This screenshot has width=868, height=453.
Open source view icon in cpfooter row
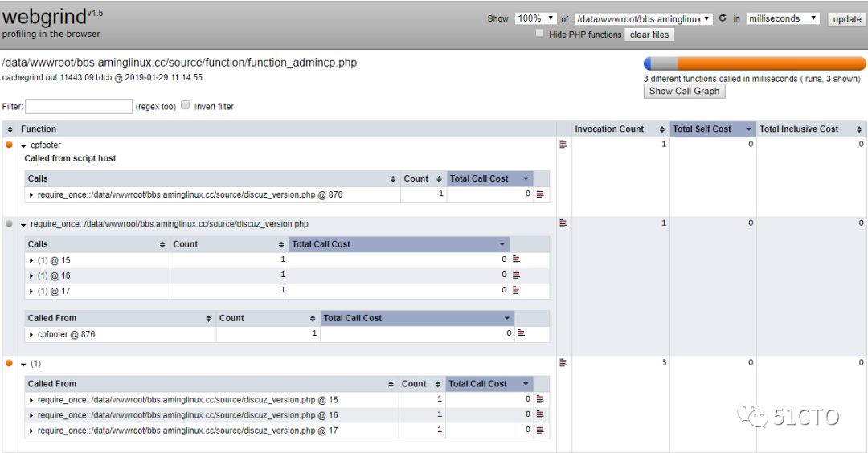point(563,145)
